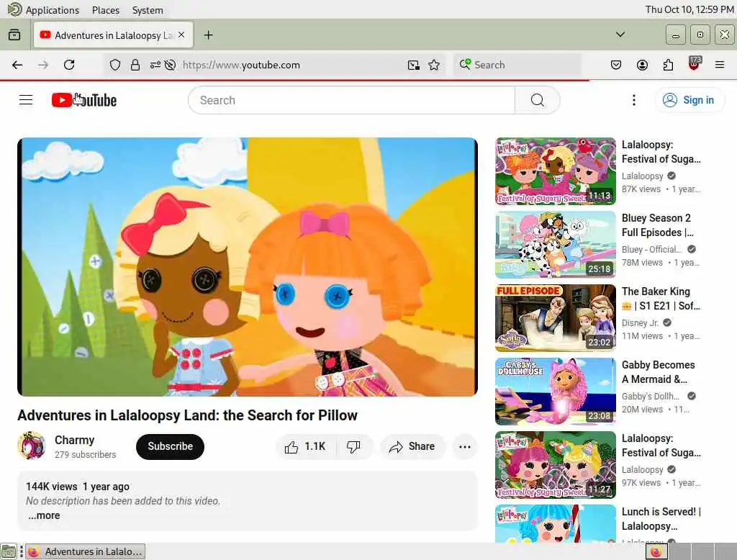Image resolution: width=737 pixels, height=560 pixels.
Task: Click the blocked autoplay icon in address bar
Action: (170, 65)
